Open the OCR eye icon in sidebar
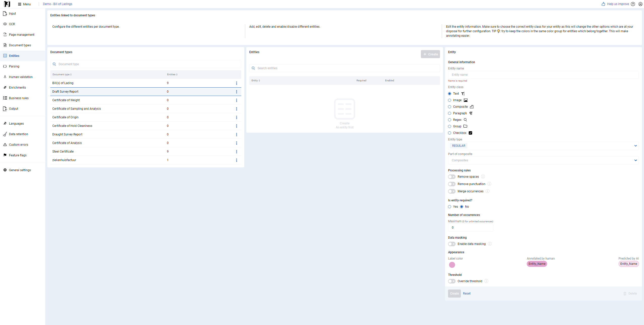This screenshot has width=644, height=325. click(x=5, y=24)
